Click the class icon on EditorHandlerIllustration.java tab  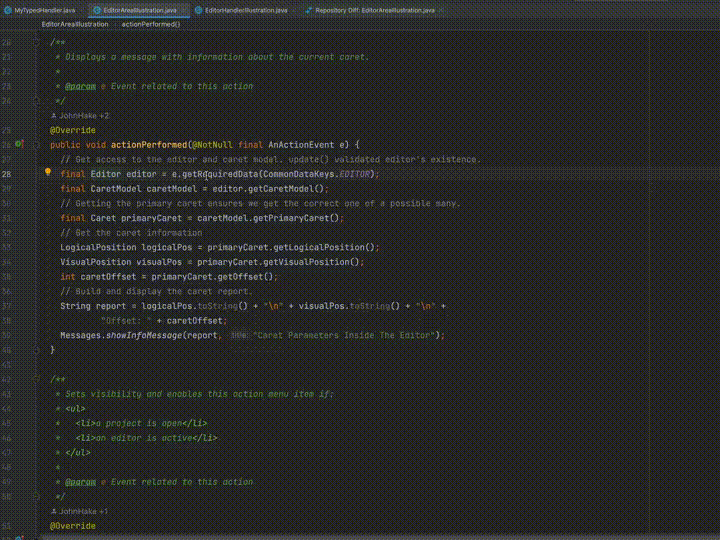click(198, 10)
